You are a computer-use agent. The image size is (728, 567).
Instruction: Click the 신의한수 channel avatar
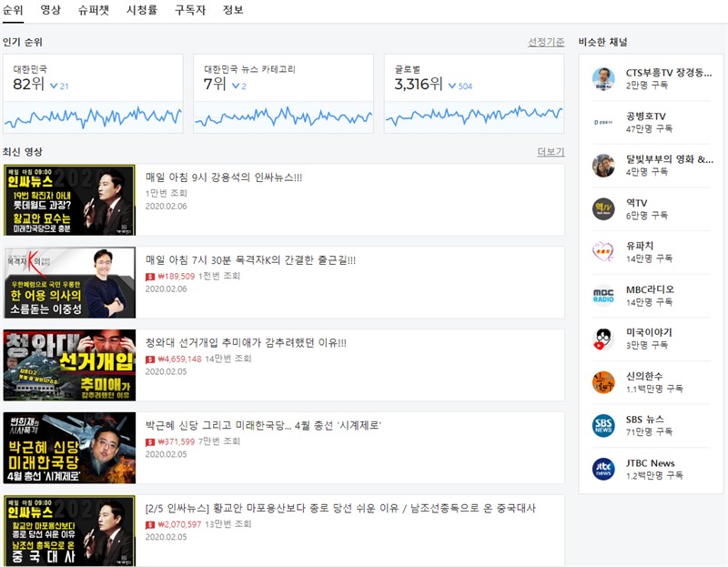click(x=603, y=382)
